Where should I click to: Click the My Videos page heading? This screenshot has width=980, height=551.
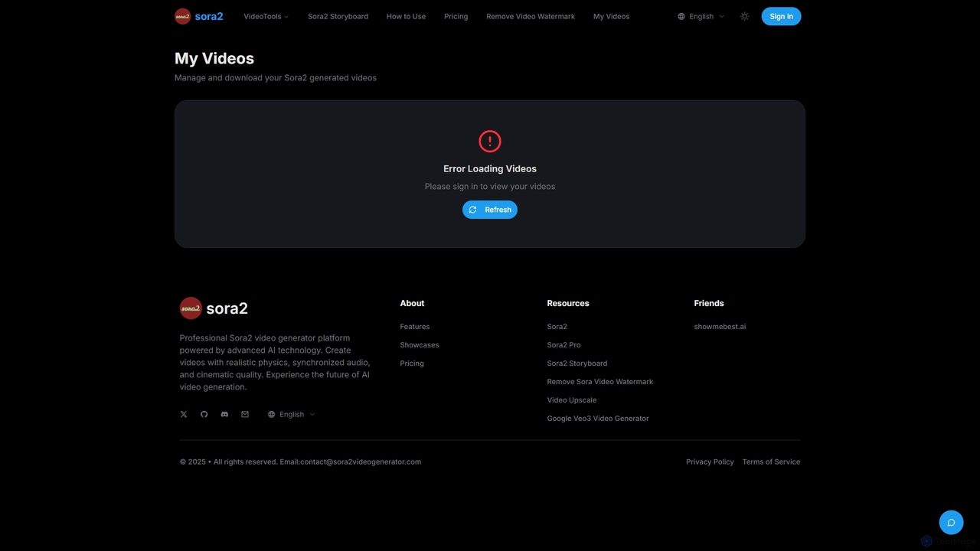pyautogui.click(x=214, y=58)
